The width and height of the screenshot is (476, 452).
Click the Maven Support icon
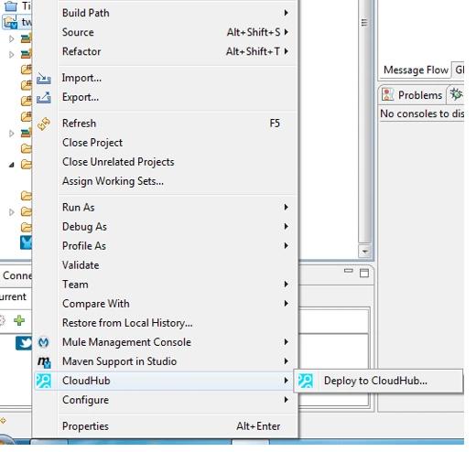pyautogui.click(x=44, y=361)
